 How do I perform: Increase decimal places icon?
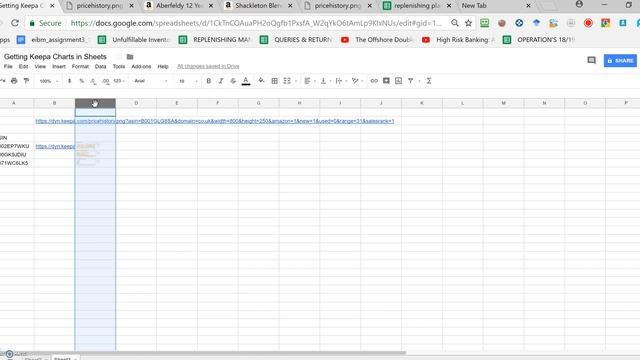pyautogui.click(x=106, y=81)
